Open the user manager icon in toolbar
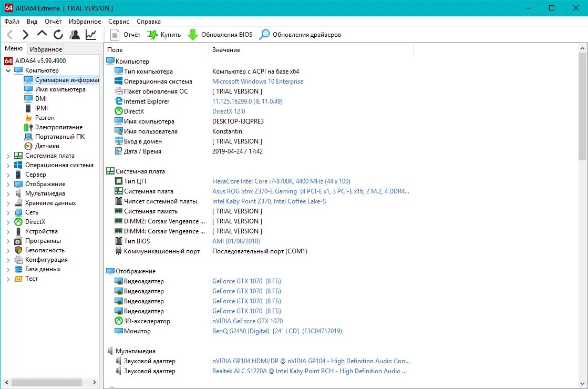 [75, 35]
